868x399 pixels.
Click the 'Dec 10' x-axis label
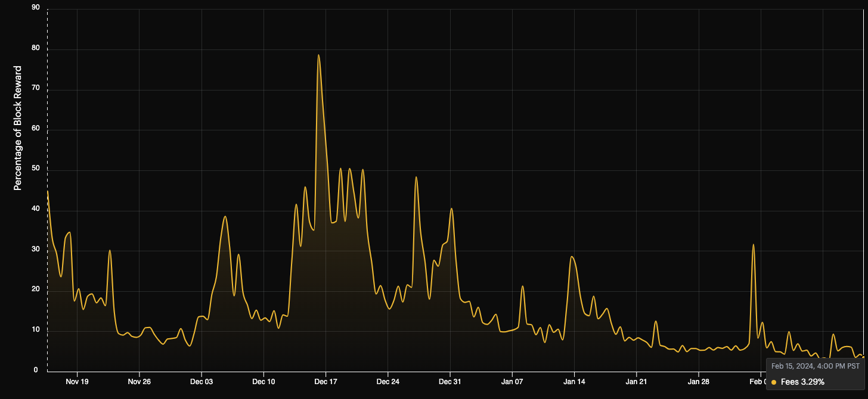pos(263,382)
